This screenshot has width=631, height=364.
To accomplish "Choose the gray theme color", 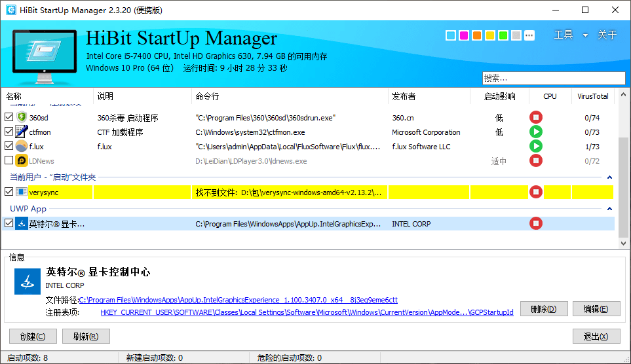I will click(516, 36).
